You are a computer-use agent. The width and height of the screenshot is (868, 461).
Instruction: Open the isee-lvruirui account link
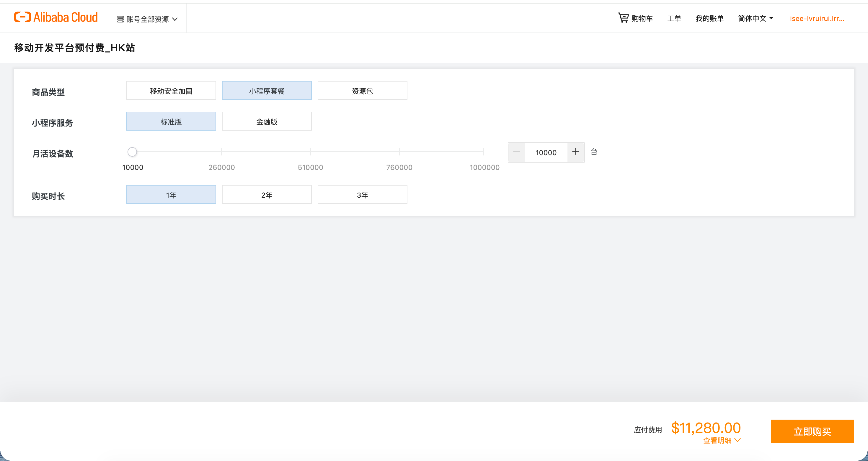pos(817,19)
